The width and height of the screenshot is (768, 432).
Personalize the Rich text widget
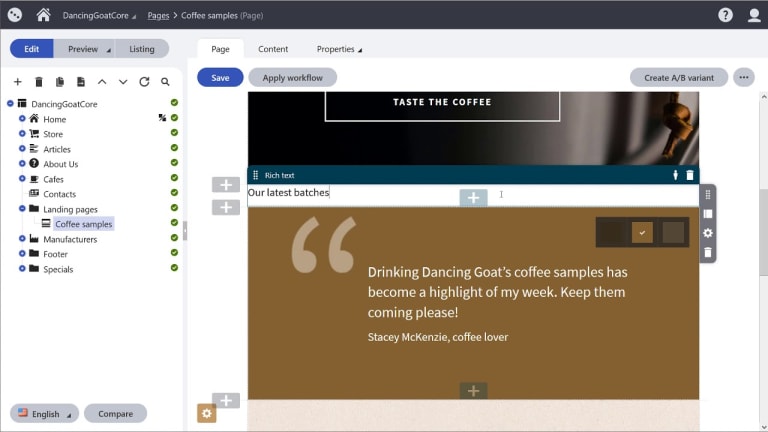click(675, 175)
